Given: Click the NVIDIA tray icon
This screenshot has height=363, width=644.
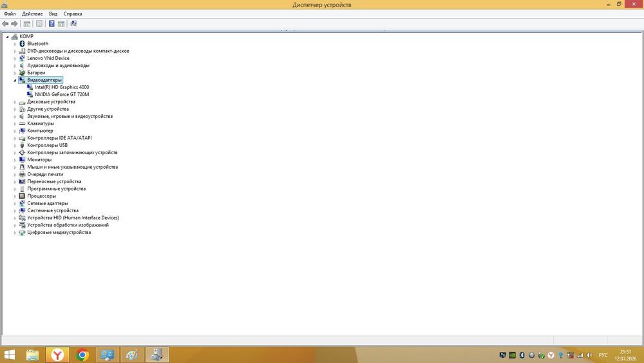Looking at the screenshot, I should coord(512,355).
